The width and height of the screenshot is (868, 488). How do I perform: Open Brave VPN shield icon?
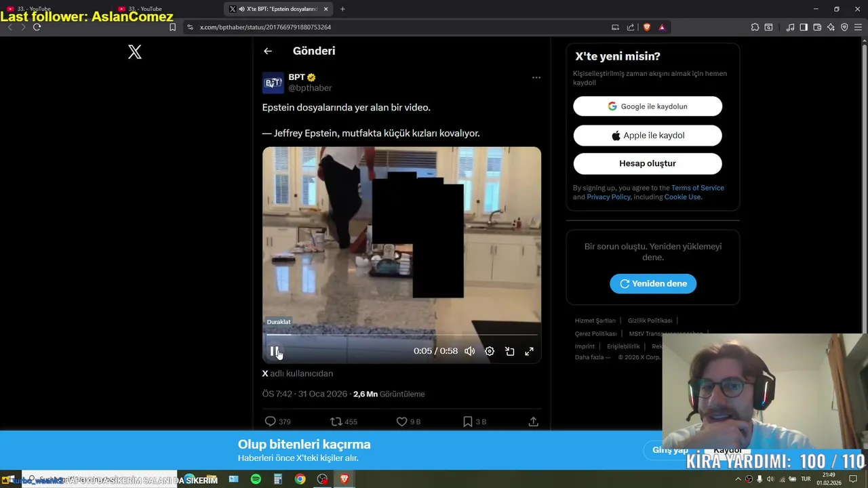(844, 27)
